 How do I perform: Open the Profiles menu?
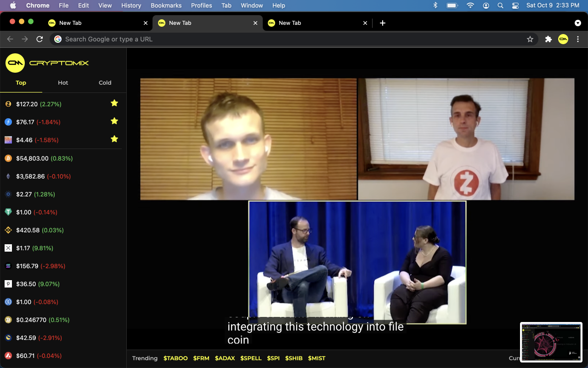(x=201, y=6)
